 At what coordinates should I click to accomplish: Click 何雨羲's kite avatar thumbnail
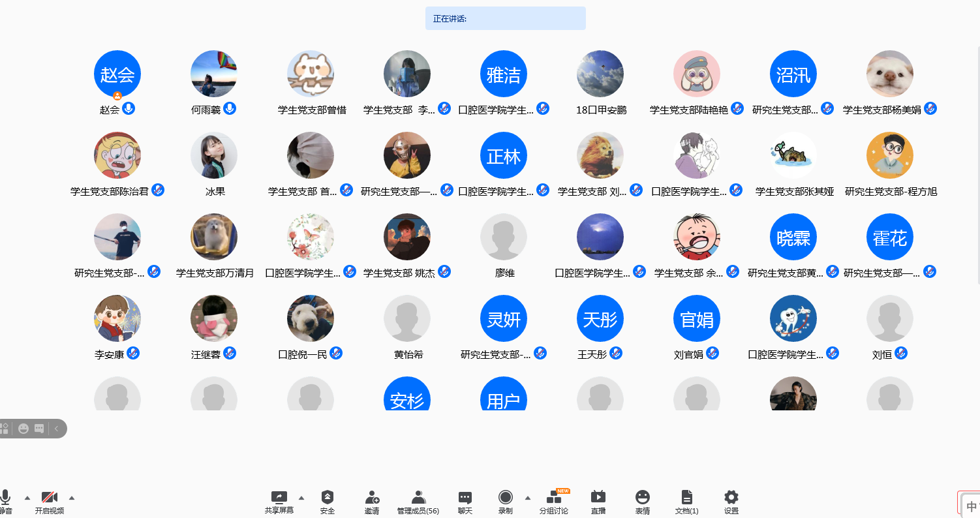(214, 74)
